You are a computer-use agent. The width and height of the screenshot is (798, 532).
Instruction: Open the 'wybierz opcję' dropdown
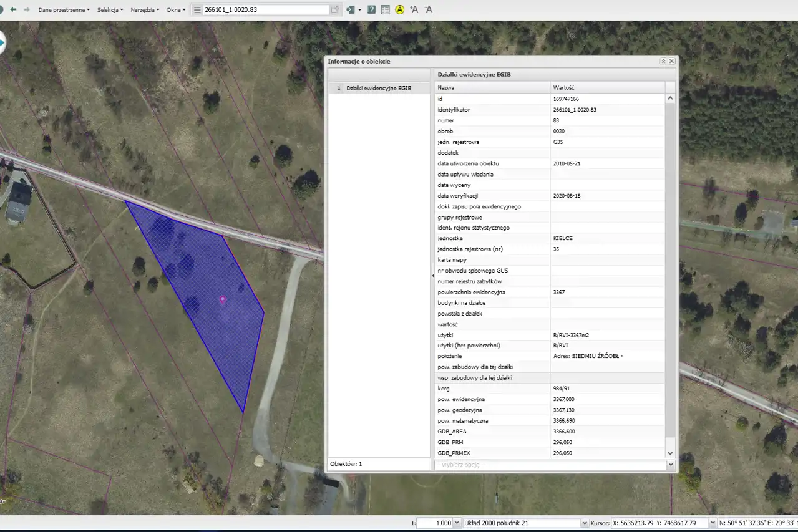tap(671, 465)
